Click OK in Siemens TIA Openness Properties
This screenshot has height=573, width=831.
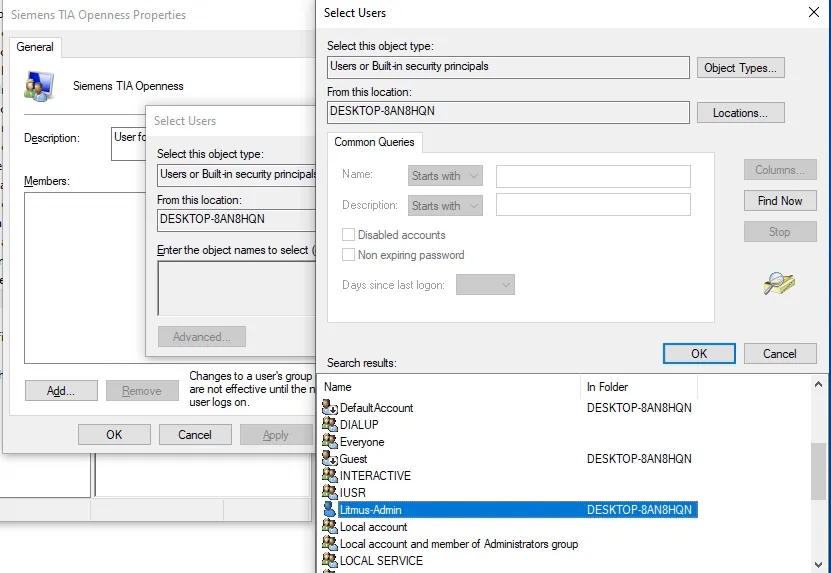coord(114,435)
